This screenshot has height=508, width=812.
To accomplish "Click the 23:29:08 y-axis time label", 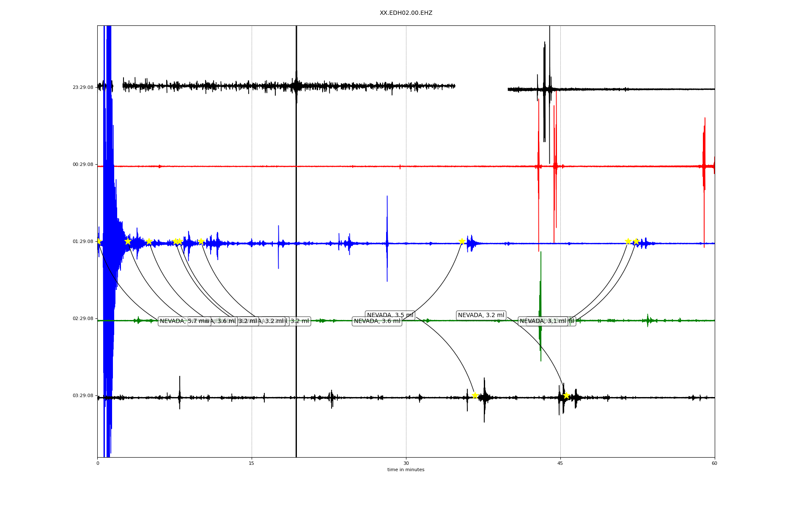I will click(83, 88).
